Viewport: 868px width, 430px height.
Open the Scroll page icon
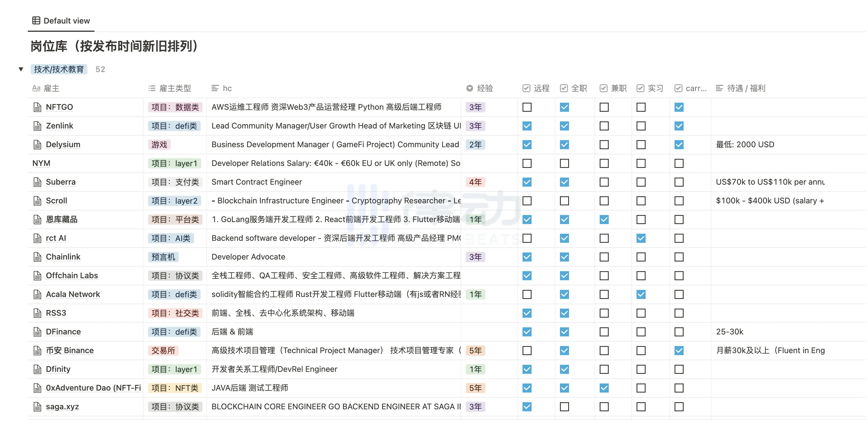click(37, 201)
